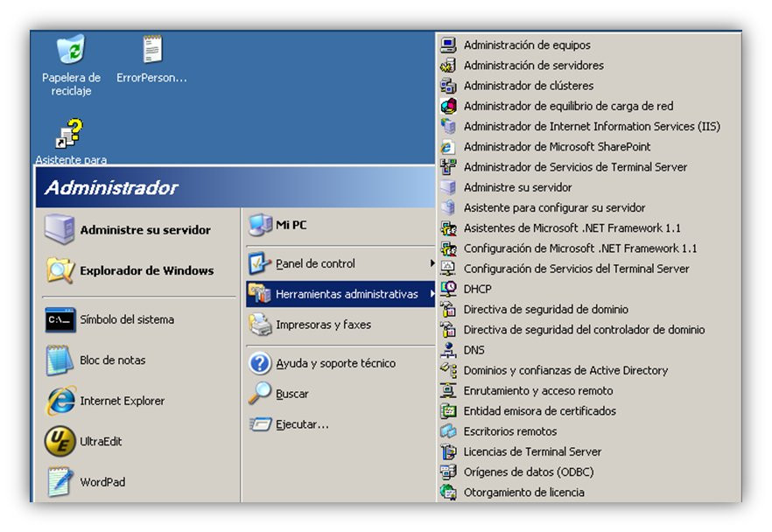This screenshot has height=532, width=772.
Task: Expand the Panel de control submenu arrow
Action: (432, 263)
